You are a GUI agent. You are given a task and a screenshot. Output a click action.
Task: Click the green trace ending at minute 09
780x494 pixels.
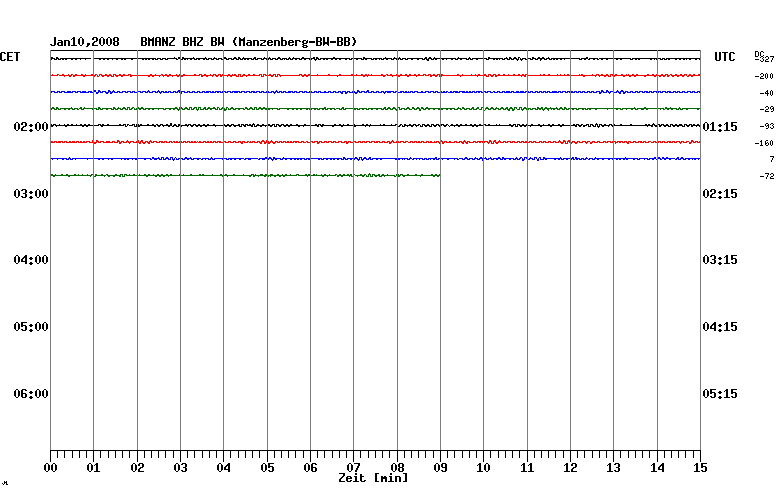click(245, 175)
